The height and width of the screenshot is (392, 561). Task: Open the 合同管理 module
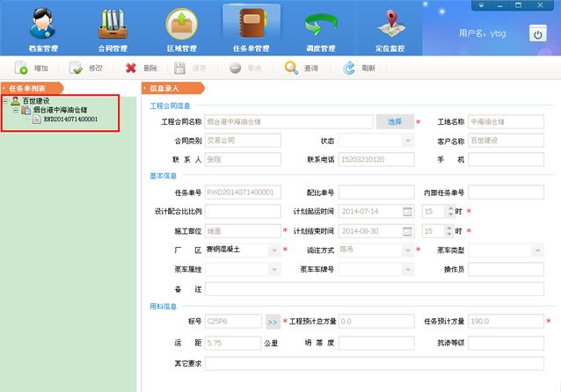point(110,29)
